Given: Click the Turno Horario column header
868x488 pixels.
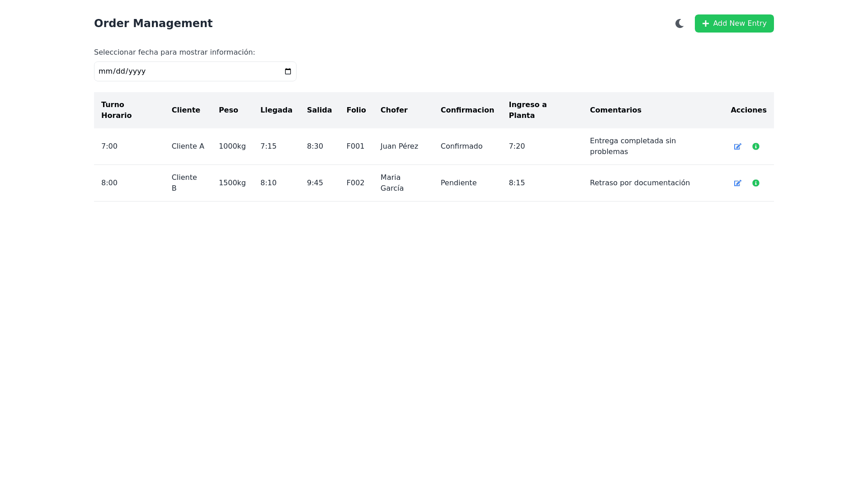Looking at the screenshot, I should tap(116, 110).
